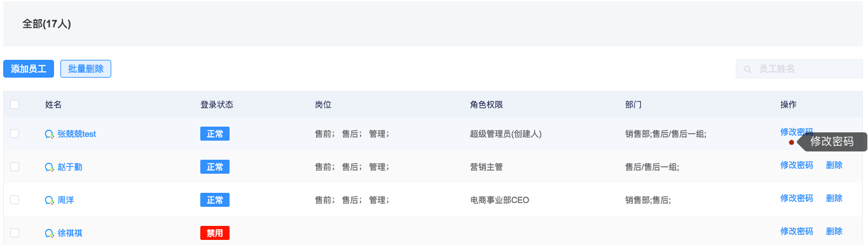
Task: Click the chat icon beside 徐祺祺
Action: tap(49, 234)
